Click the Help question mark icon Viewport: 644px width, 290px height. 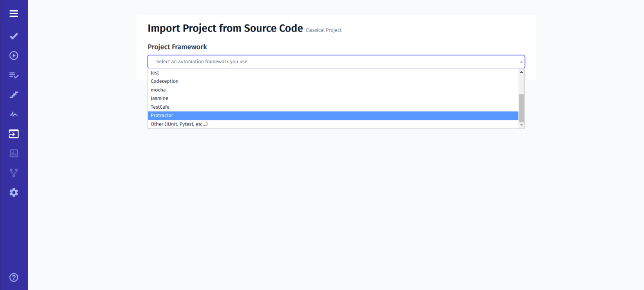13,277
